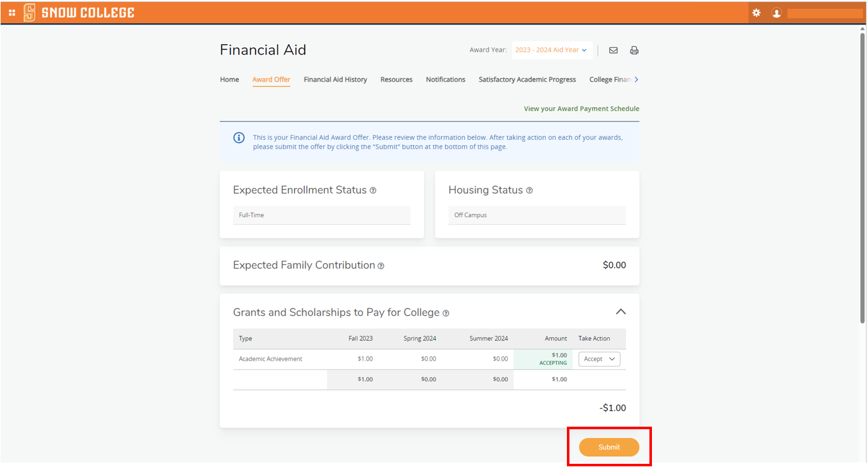Click help icon next to Expected Enrollment Status
This screenshot has width=868, height=472.
pyautogui.click(x=373, y=191)
